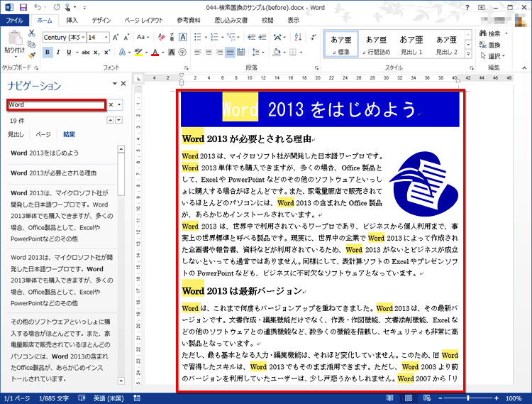Viewport: 532px width, 404px height.
Task: Open phonetic guide (ruby) dialog
Action: (x=172, y=37)
